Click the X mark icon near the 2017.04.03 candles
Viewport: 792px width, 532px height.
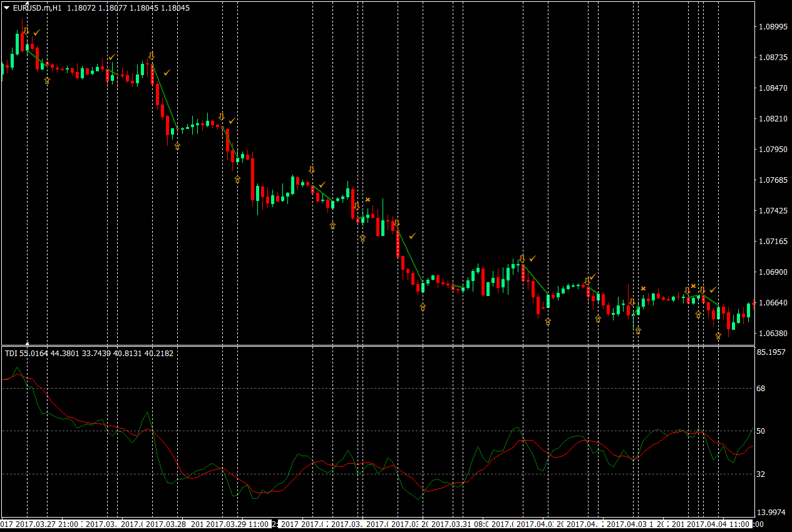(x=643, y=289)
